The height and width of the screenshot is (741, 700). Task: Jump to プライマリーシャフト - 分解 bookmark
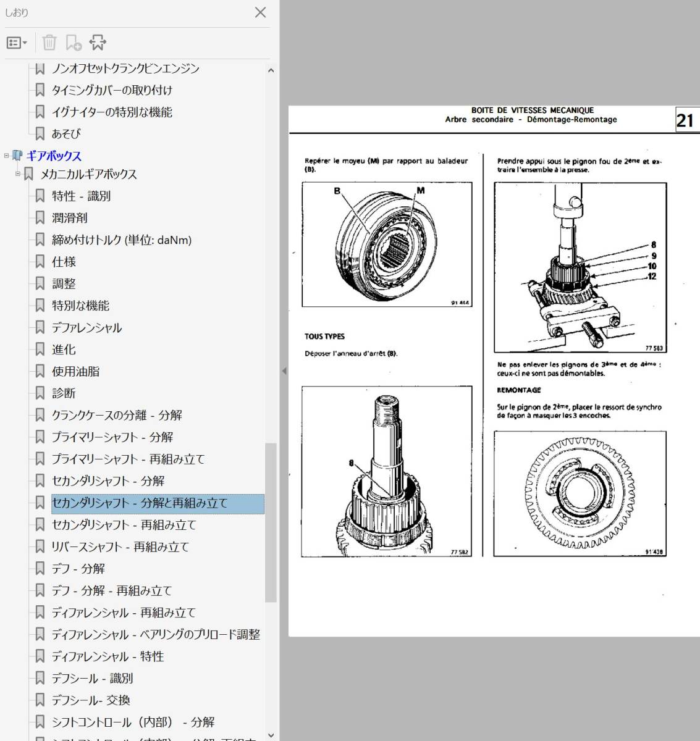(112, 437)
